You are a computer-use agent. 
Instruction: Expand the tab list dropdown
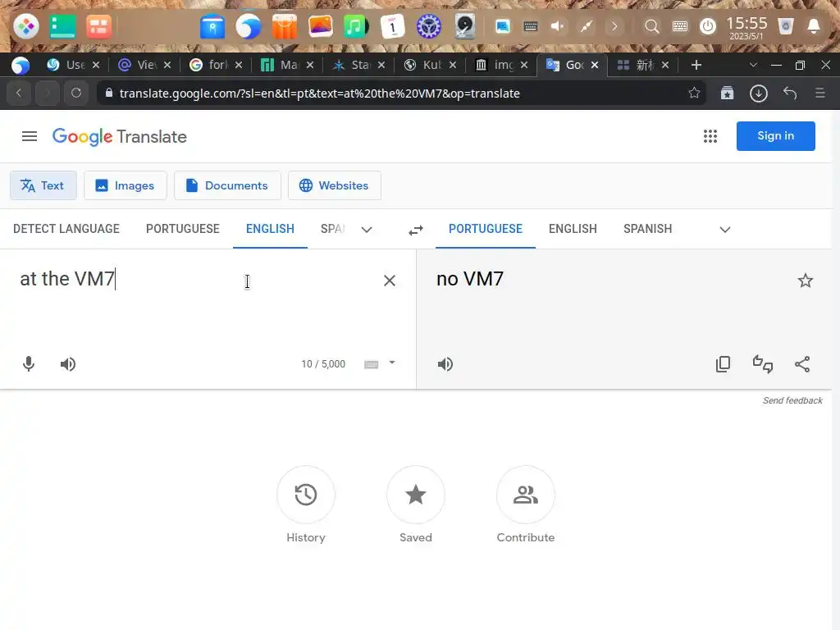tap(753, 65)
